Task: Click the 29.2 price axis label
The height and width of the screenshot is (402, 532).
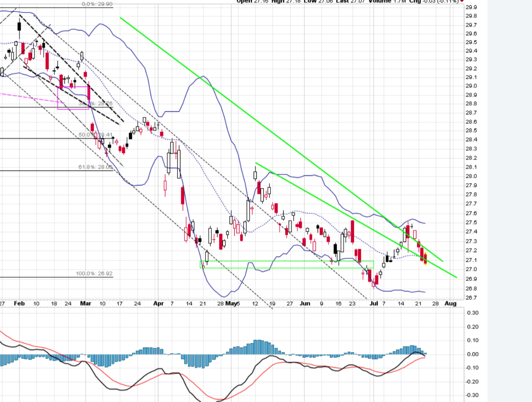Action: point(471,69)
